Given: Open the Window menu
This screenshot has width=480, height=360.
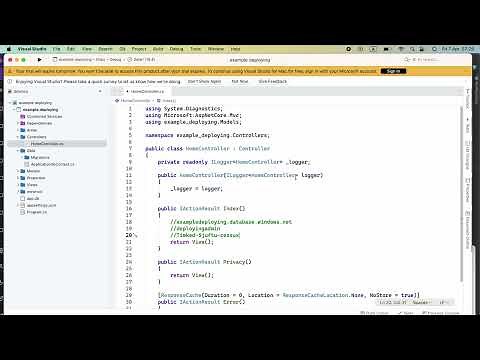Looking at the screenshot, I should point(216,49).
